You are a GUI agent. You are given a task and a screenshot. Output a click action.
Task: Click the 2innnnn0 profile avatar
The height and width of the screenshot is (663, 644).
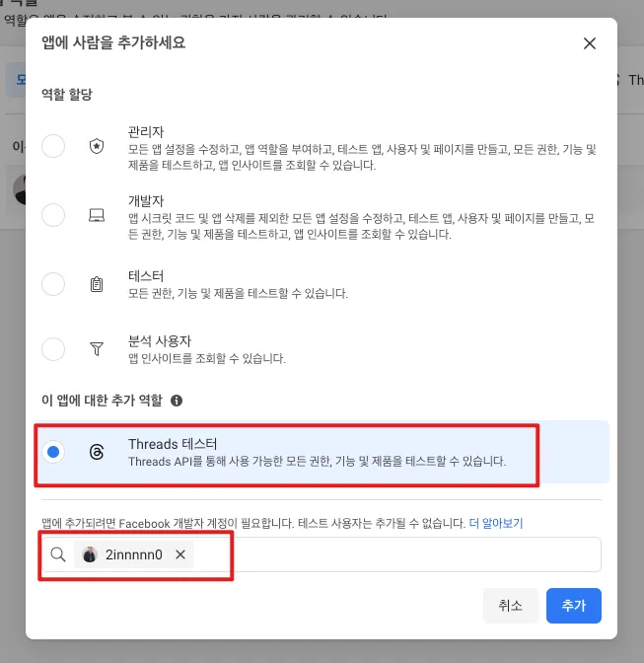point(90,554)
